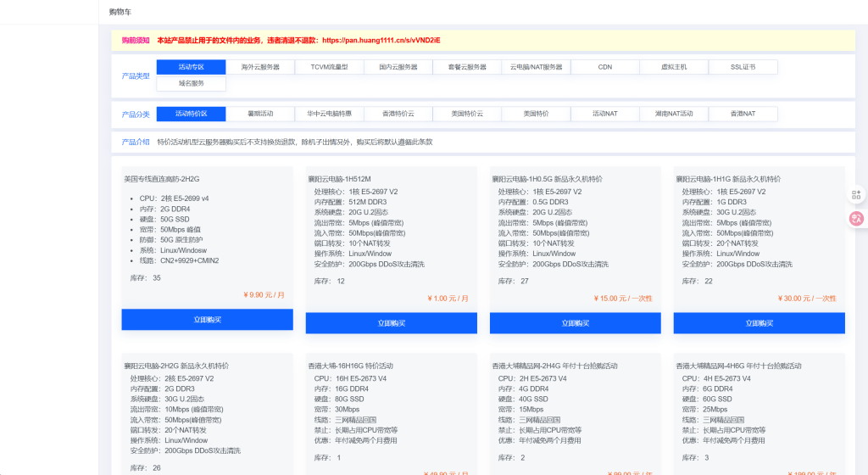The width and height of the screenshot is (868, 475).
Task: Open the 国内云服务器 tab
Action: click(x=398, y=67)
